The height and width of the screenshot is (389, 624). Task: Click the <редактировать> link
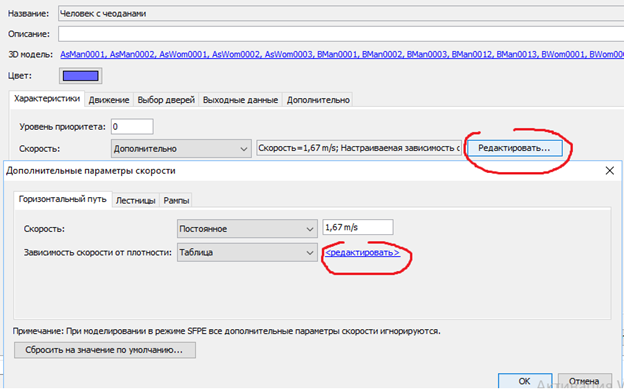[x=363, y=252]
